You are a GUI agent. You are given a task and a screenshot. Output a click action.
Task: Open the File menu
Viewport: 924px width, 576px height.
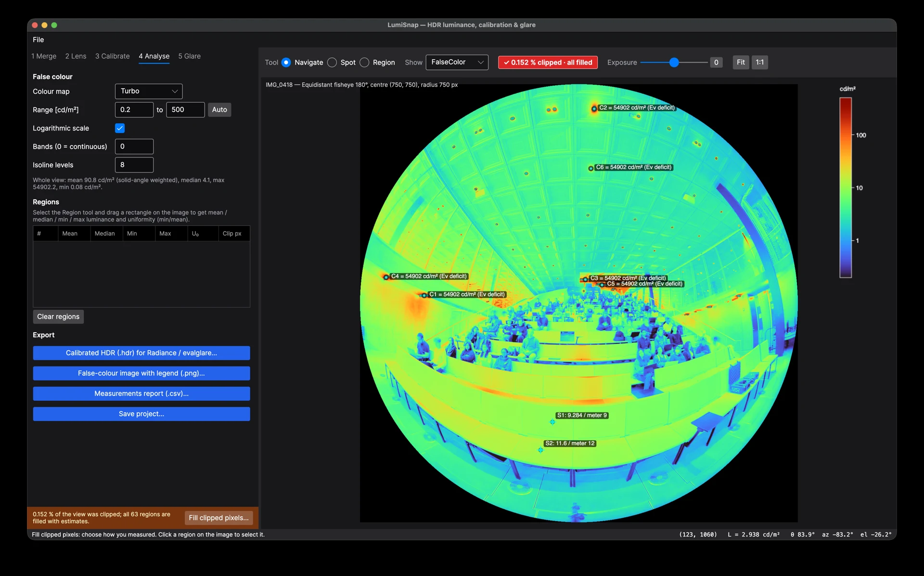[38, 39]
